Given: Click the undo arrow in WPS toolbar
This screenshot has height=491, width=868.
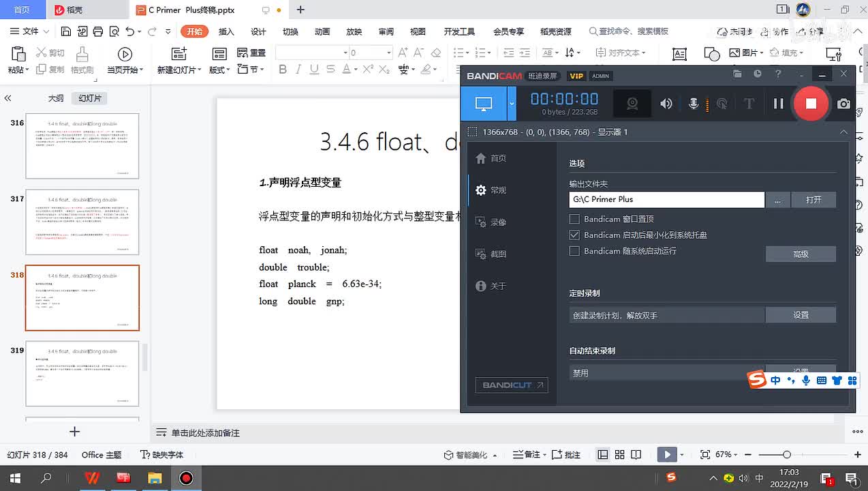Looking at the screenshot, I should point(129,31).
